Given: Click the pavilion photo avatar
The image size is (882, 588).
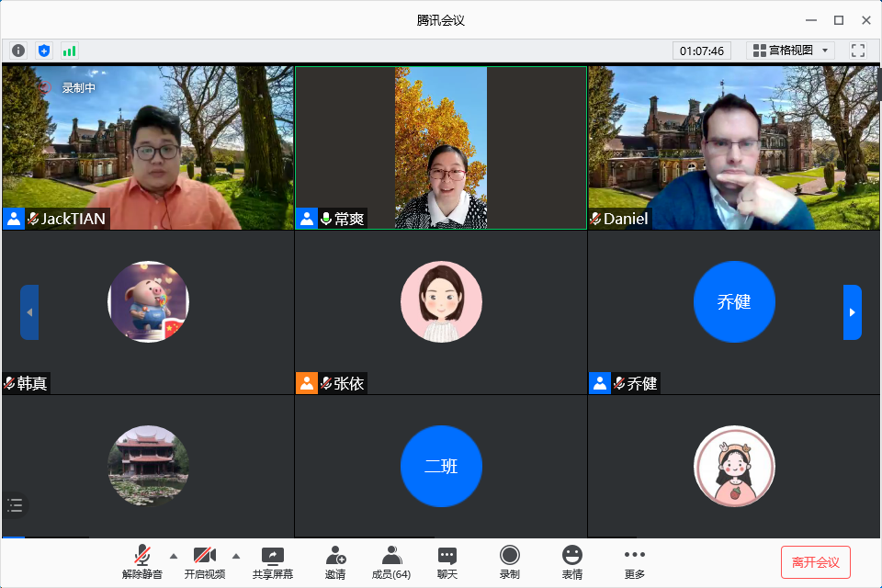Looking at the screenshot, I should [x=149, y=466].
